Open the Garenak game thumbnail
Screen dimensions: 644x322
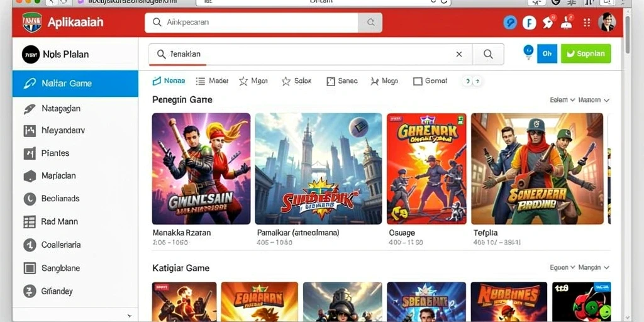tap(426, 169)
